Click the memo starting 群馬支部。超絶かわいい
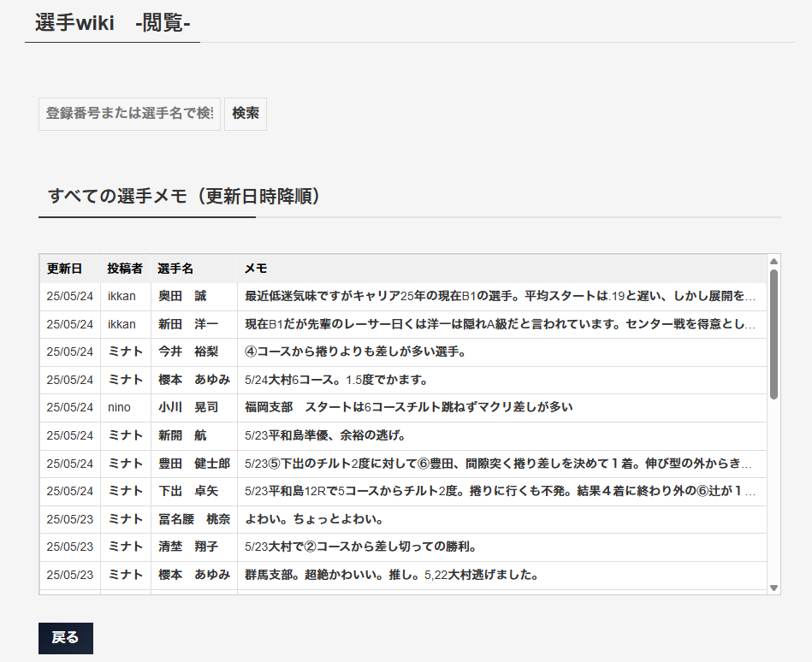This screenshot has height=662, width=812. tap(392, 575)
